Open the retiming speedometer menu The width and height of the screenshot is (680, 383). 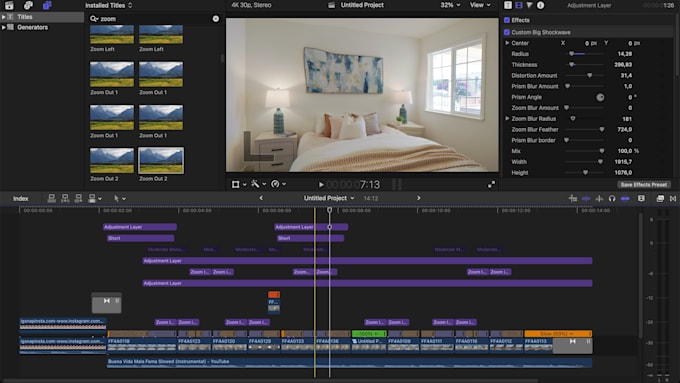[x=278, y=184]
